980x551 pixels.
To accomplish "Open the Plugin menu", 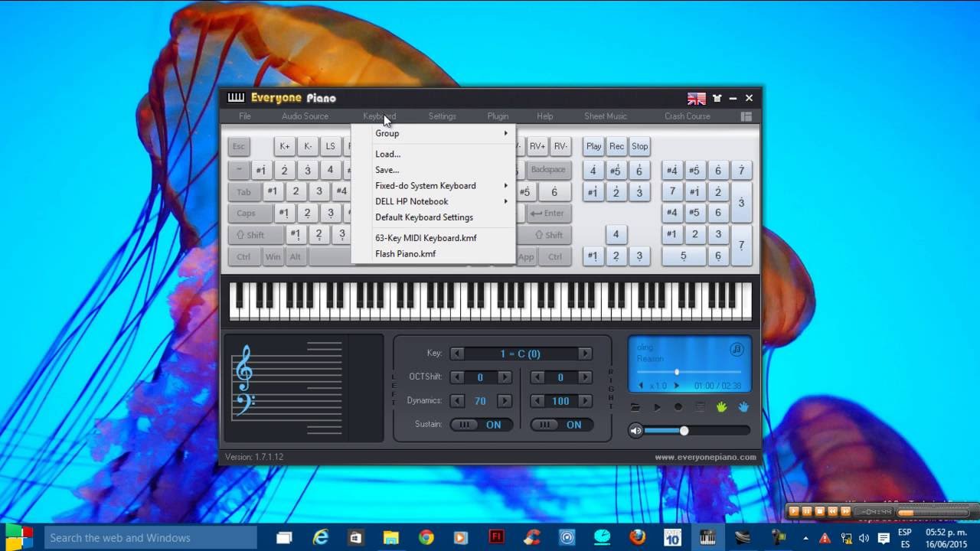I will click(498, 116).
